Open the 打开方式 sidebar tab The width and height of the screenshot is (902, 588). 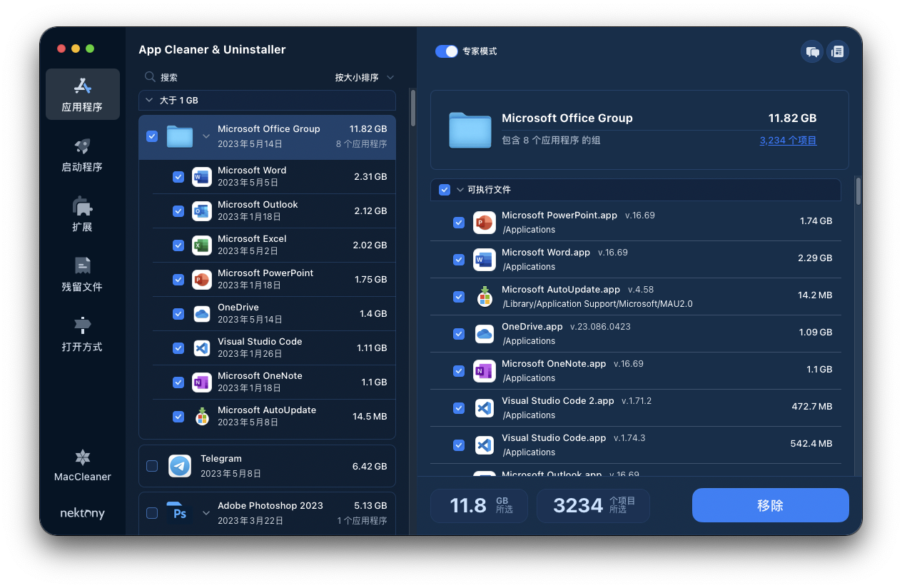point(83,334)
